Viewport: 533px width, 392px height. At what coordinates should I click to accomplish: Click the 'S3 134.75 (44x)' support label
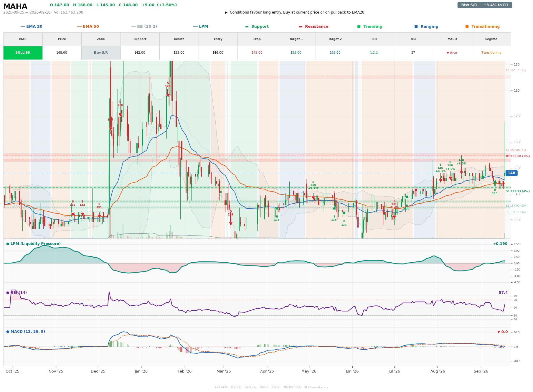[x=517, y=212]
